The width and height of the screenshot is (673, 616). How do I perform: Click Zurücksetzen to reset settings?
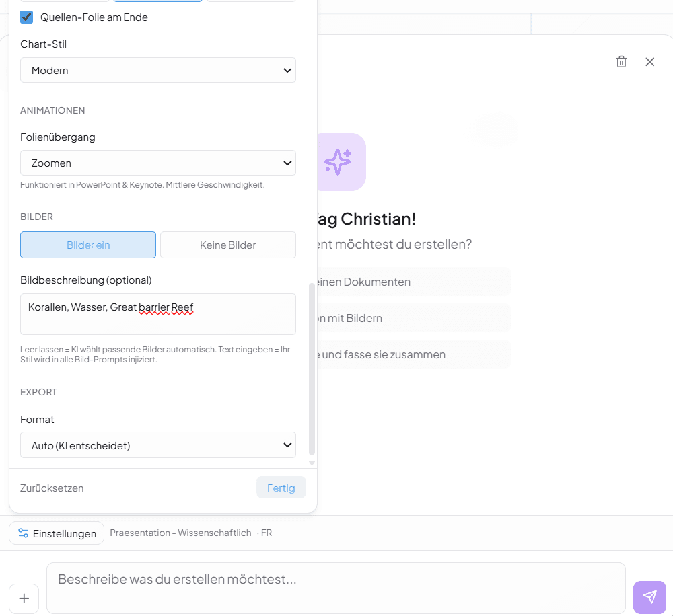(x=52, y=488)
